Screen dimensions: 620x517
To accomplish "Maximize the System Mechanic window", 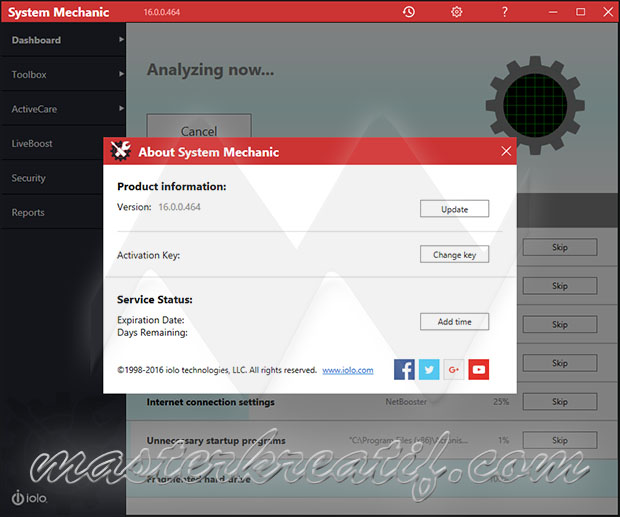I will click(x=580, y=12).
